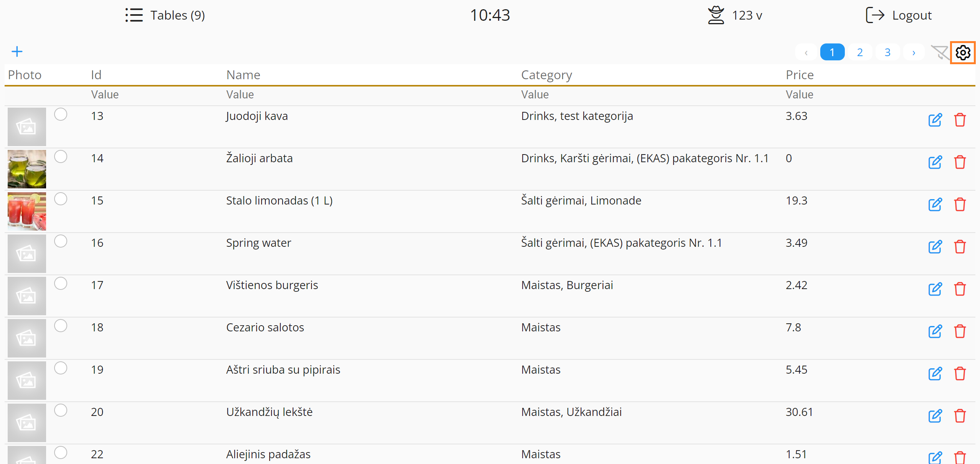The height and width of the screenshot is (464, 980).
Task: Open the Tables (9) list menu
Action: point(165,15)
